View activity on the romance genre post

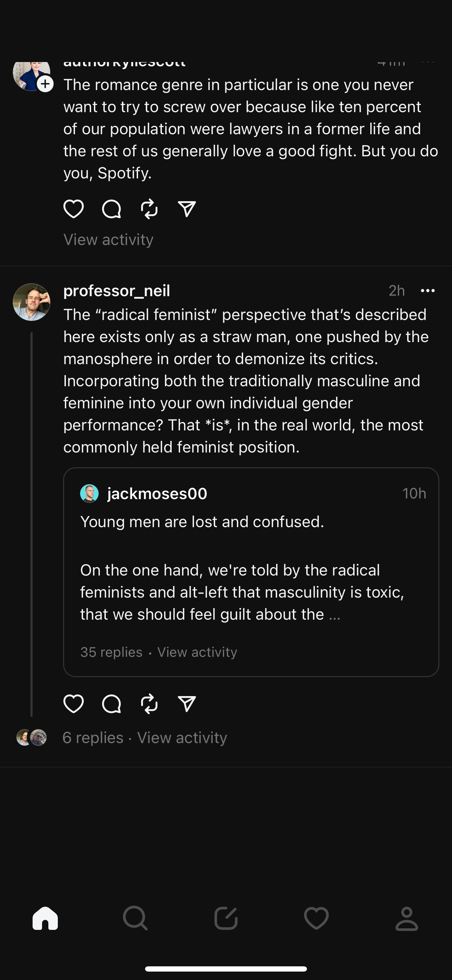(108, 240)
